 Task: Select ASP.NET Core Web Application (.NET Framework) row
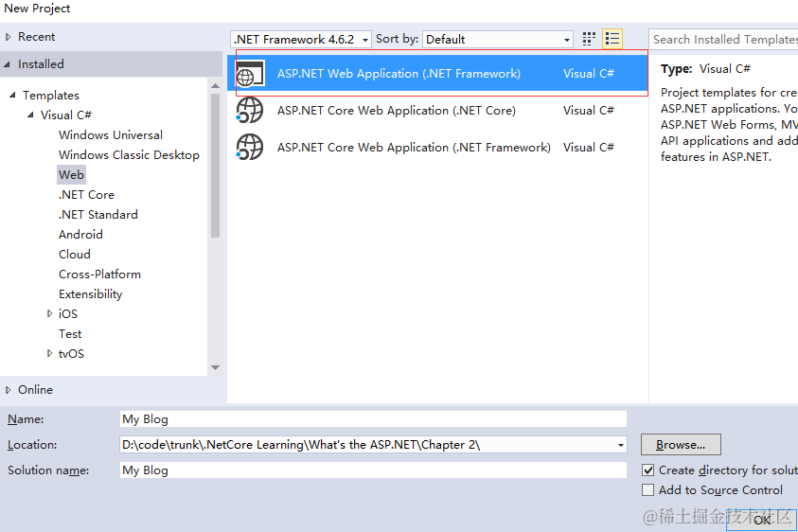(x=437, y=147)
